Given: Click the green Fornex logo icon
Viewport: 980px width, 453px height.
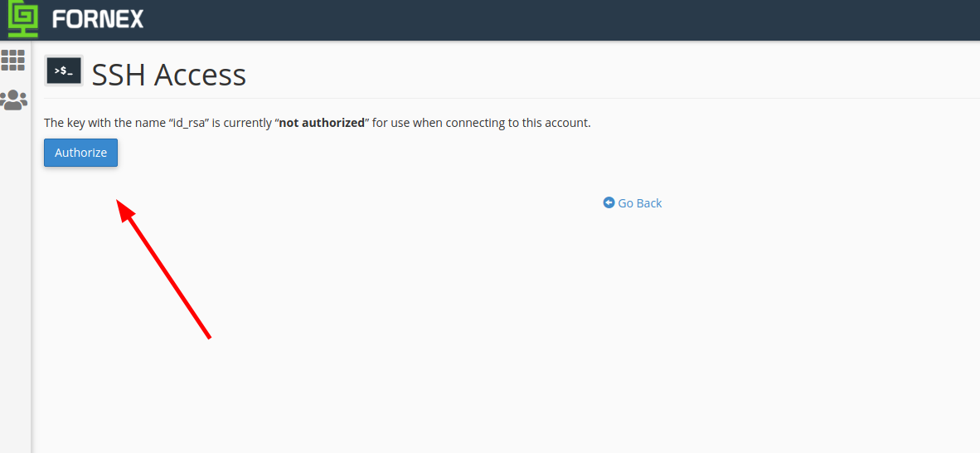Looking at the screenshot, I should tap(22, 19).
